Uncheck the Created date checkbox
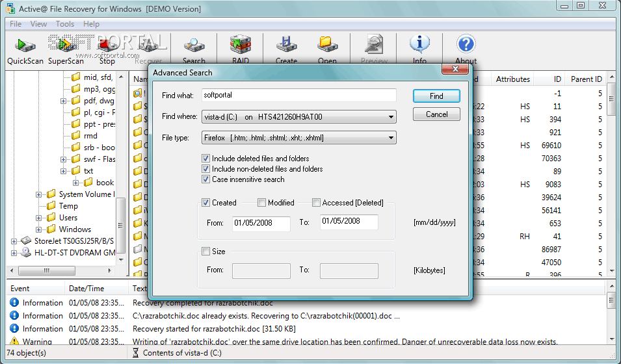 click(x=205, y=203)
